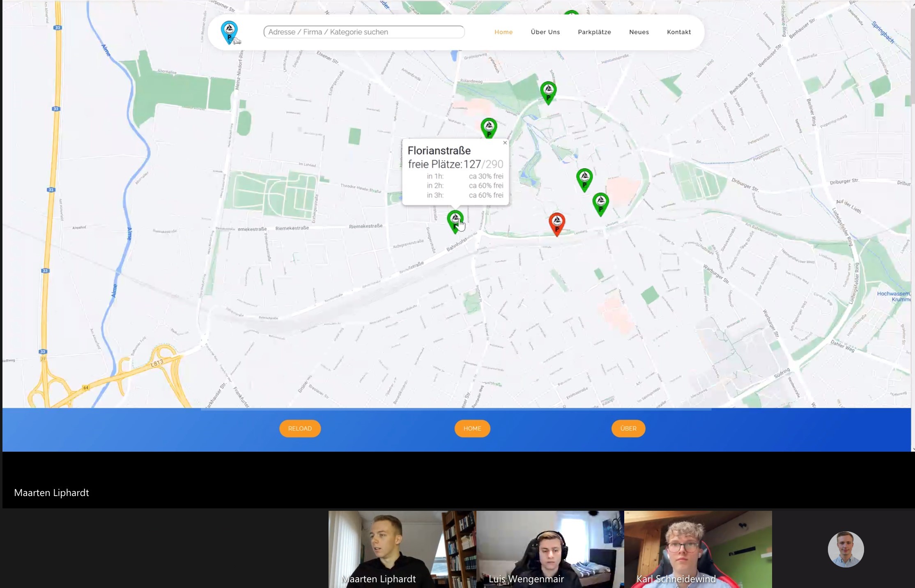Open the Neues section
915x588 pixels.
[x=639, y=32]
